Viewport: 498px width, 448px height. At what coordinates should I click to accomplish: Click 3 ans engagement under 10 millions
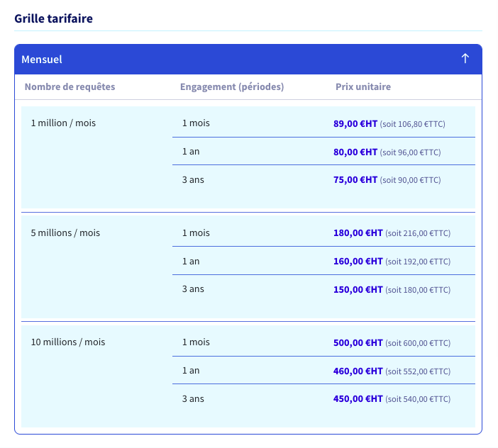pyautogui.click(x=193, y=399)
